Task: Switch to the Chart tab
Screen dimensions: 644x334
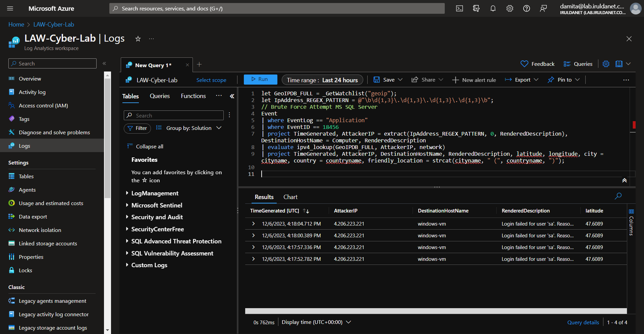Action: click(x=290, y=197)
